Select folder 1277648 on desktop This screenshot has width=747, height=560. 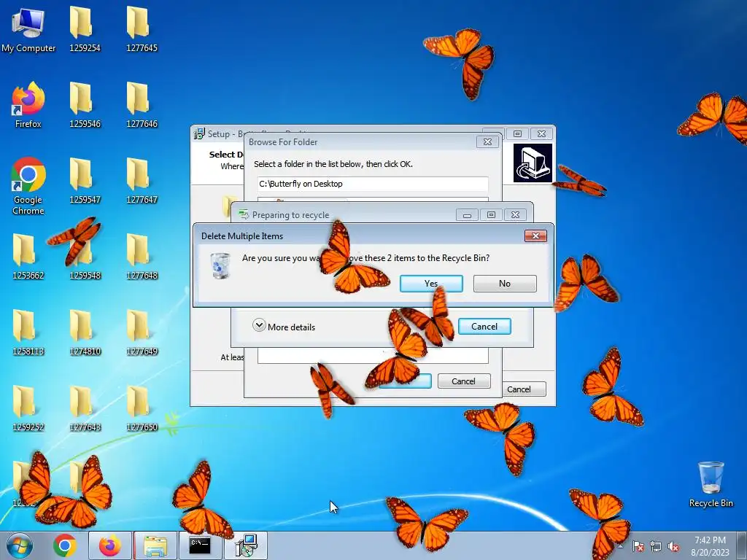(x=142, y=257)
